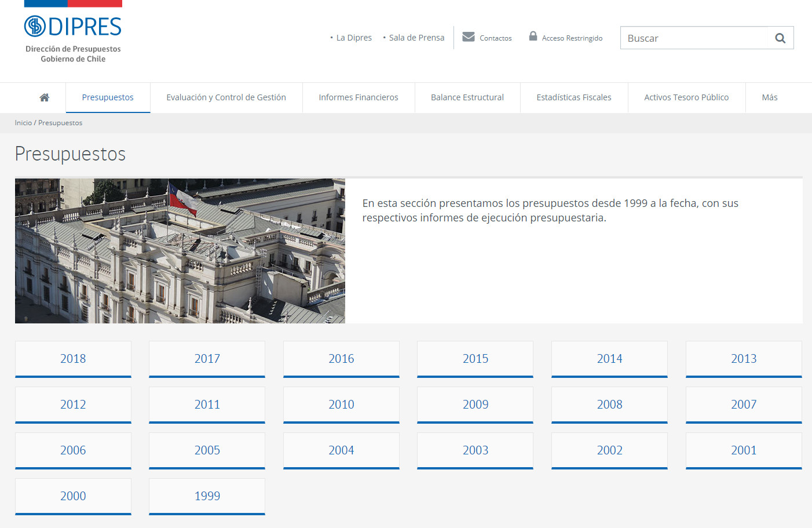Open the 2002 budget

[x=609, y=450]
